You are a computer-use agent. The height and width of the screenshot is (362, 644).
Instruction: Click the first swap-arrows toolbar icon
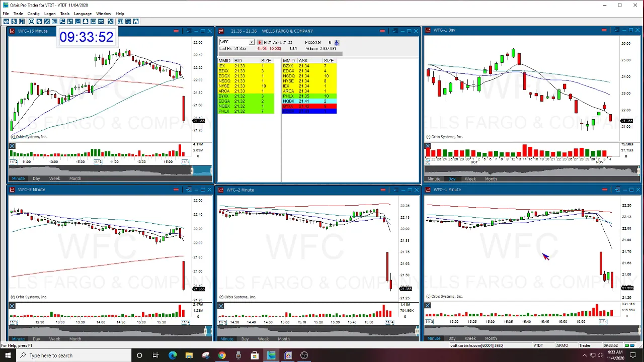(6, 21)
